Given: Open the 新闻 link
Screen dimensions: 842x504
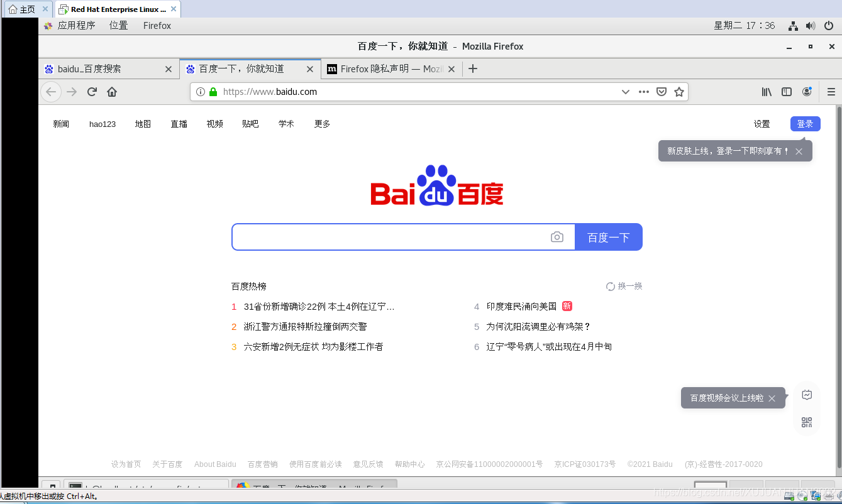Looking at the screenshot, I should (61, 124).
